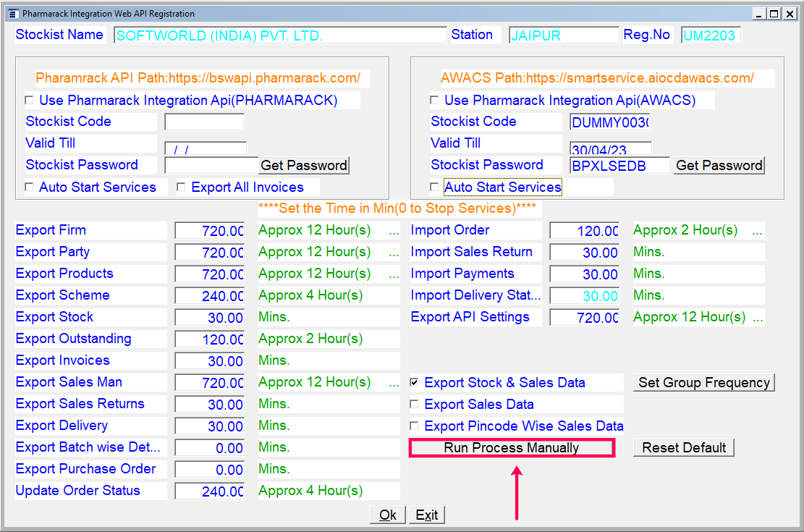Click the Exit button
This screenshot has height=532, width=804.
pos(427,515)
